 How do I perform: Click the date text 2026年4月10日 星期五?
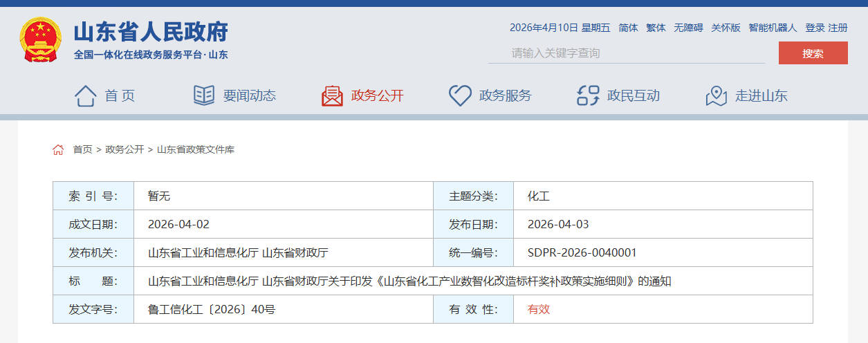tap(560, 28)
